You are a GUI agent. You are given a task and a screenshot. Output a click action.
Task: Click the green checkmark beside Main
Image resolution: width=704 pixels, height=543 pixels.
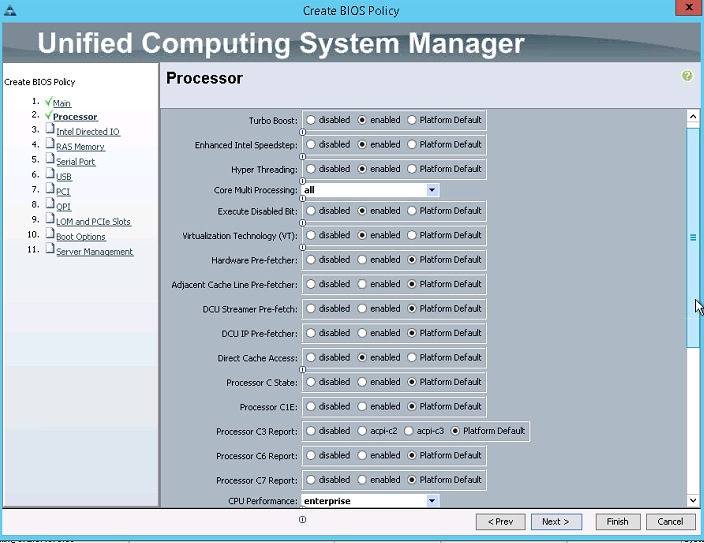click(48, 102)
